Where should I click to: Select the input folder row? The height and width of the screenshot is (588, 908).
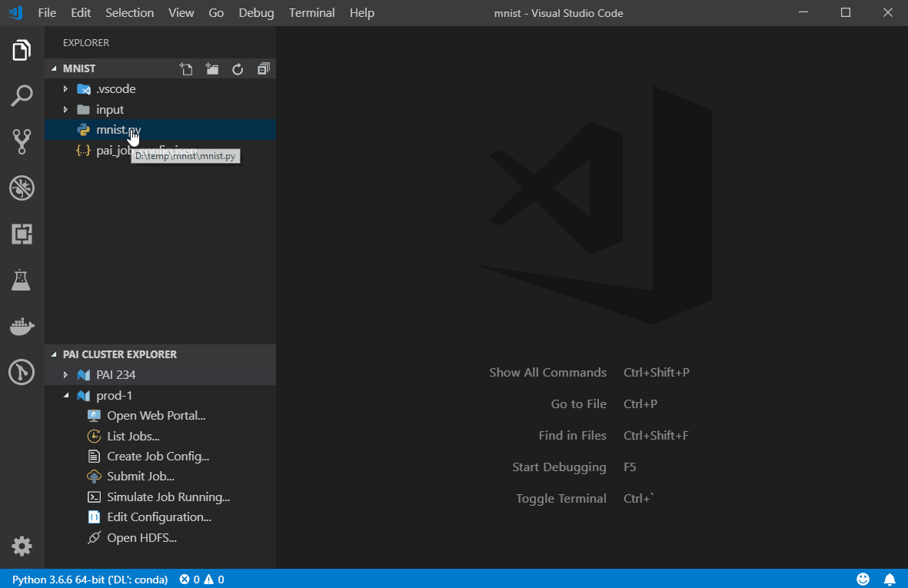coord(161,109)
